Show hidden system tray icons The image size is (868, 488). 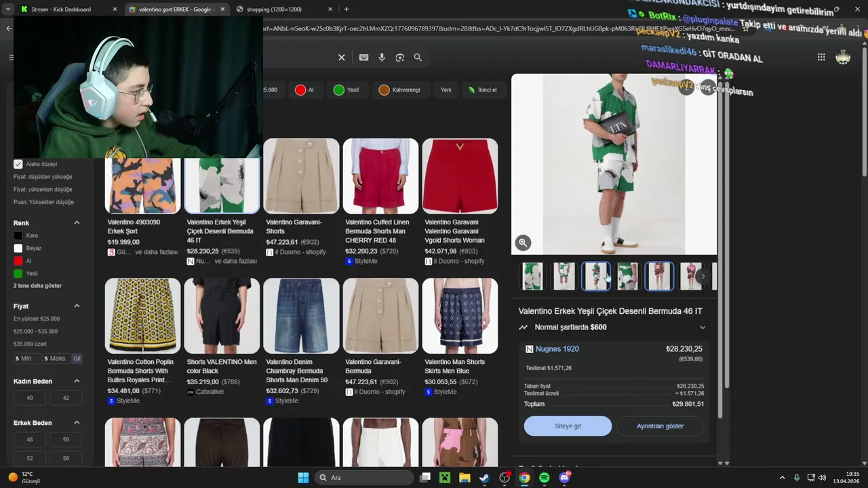(782, 478)
